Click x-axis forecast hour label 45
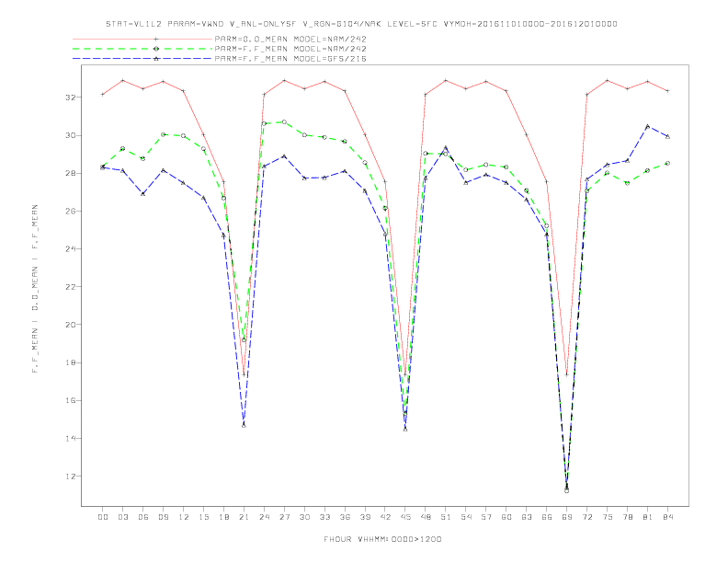 click(405, 517)
